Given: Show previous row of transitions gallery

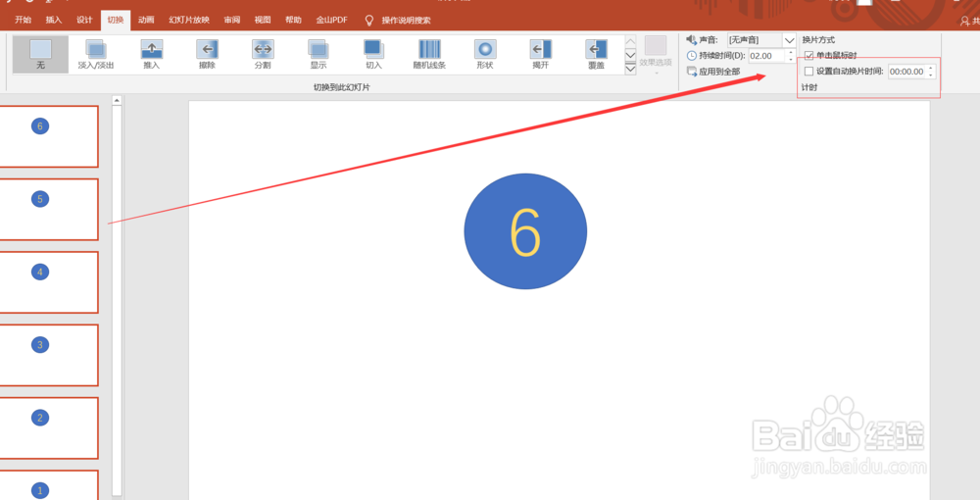Looking at the screenshot, I should point(630,41).
